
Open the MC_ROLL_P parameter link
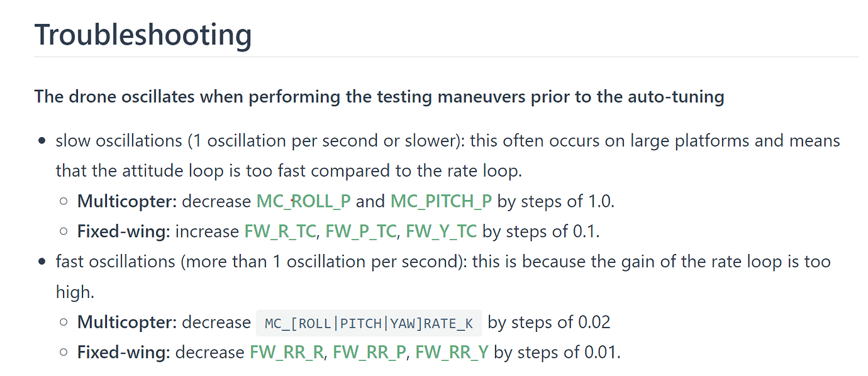pyautogui.click(x=303, y=201)
